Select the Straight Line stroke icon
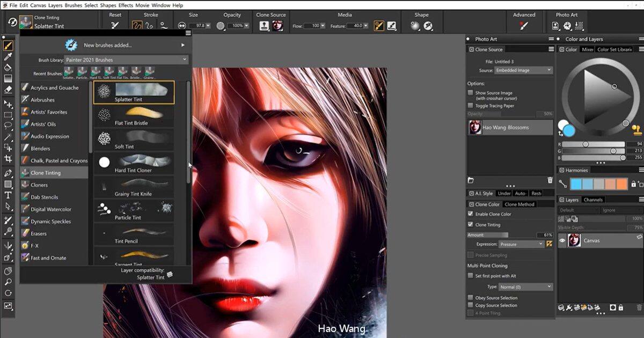 (x=148, y=25)
